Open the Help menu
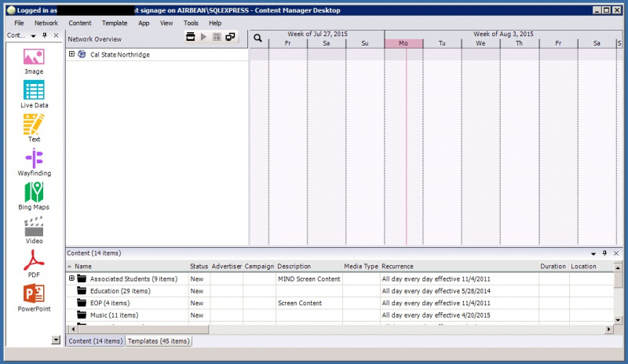Screen dimensions: 628x364 (x=215, y=23)
